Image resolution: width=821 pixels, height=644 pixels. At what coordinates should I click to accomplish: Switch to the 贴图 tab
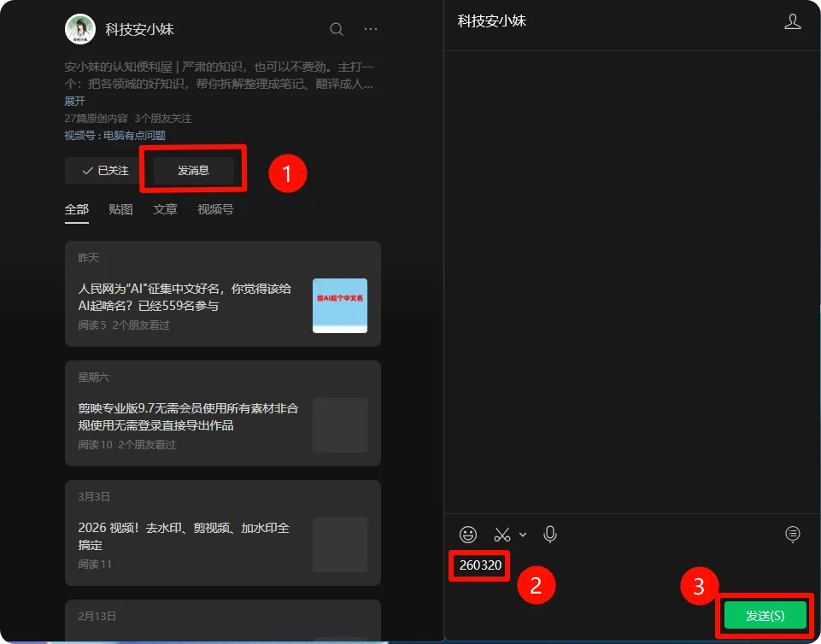coord(120,209)
